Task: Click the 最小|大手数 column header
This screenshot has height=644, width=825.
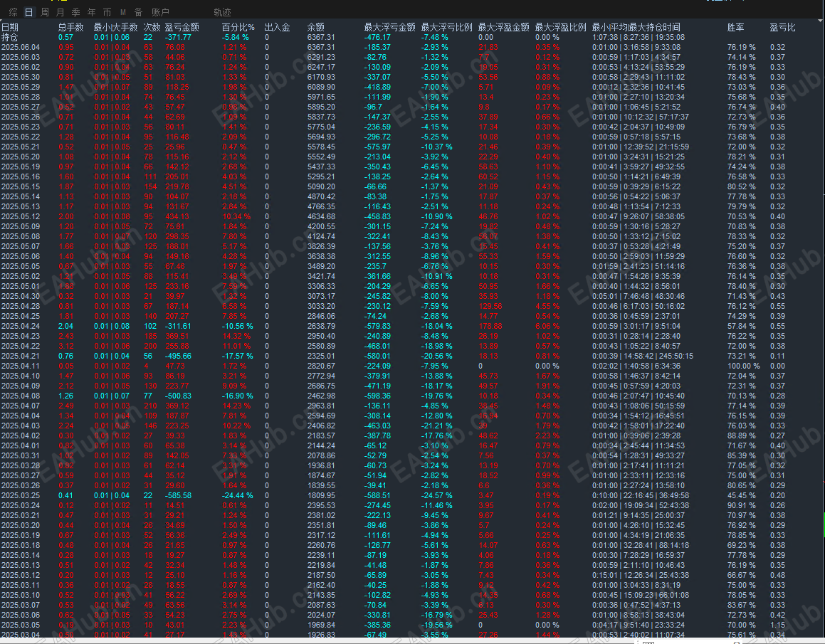Action: (116, 27)
